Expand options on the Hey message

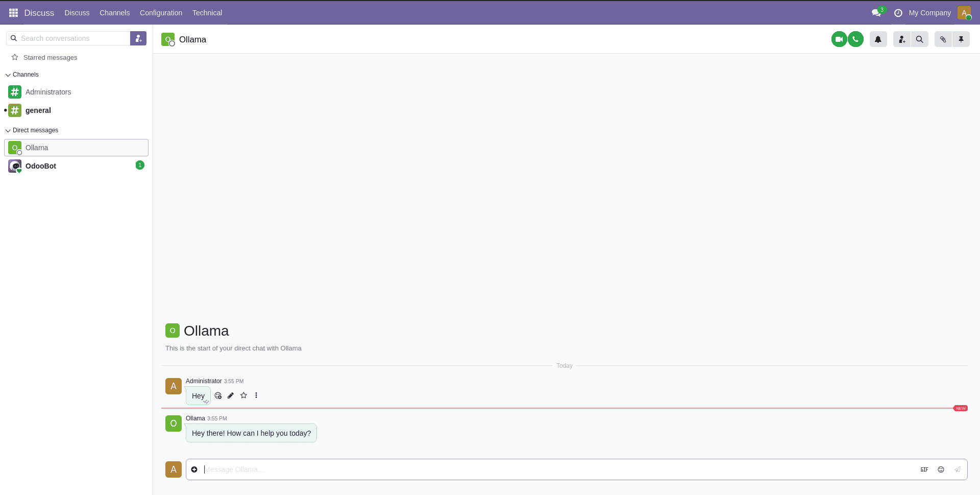pos(256,395)
